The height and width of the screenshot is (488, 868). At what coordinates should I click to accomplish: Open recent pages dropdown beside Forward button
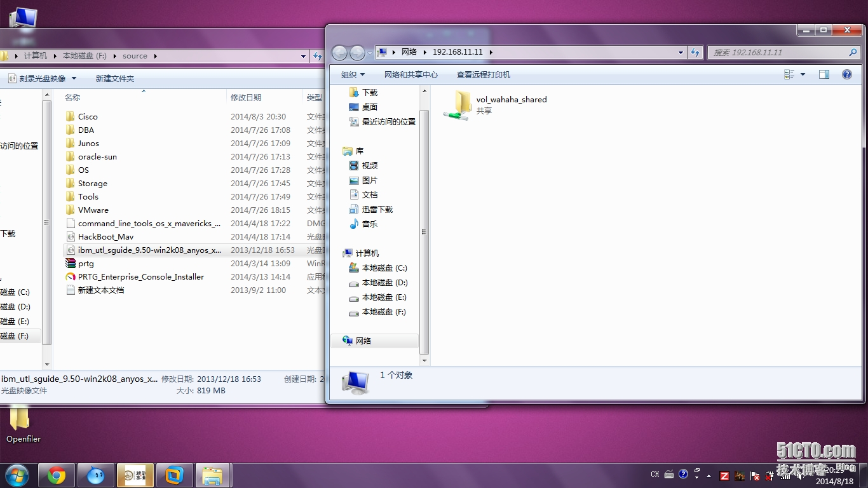click(370, 53)
